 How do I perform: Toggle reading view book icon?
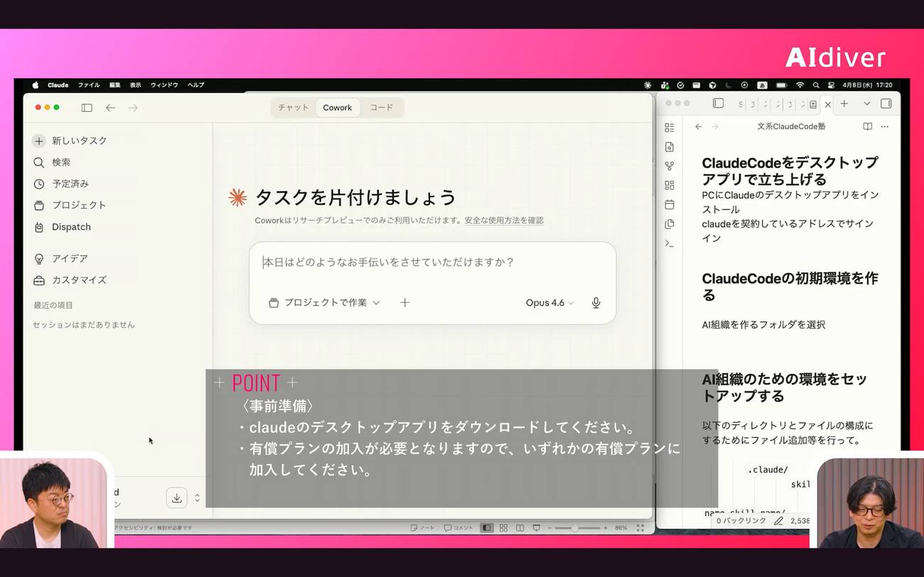click(867, 126)
